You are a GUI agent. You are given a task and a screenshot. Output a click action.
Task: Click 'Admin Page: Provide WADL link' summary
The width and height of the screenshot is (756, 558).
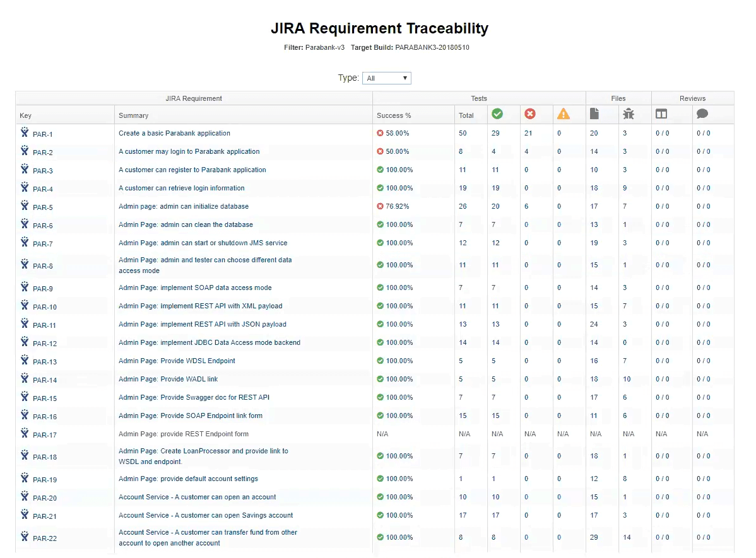click(168, 380)
